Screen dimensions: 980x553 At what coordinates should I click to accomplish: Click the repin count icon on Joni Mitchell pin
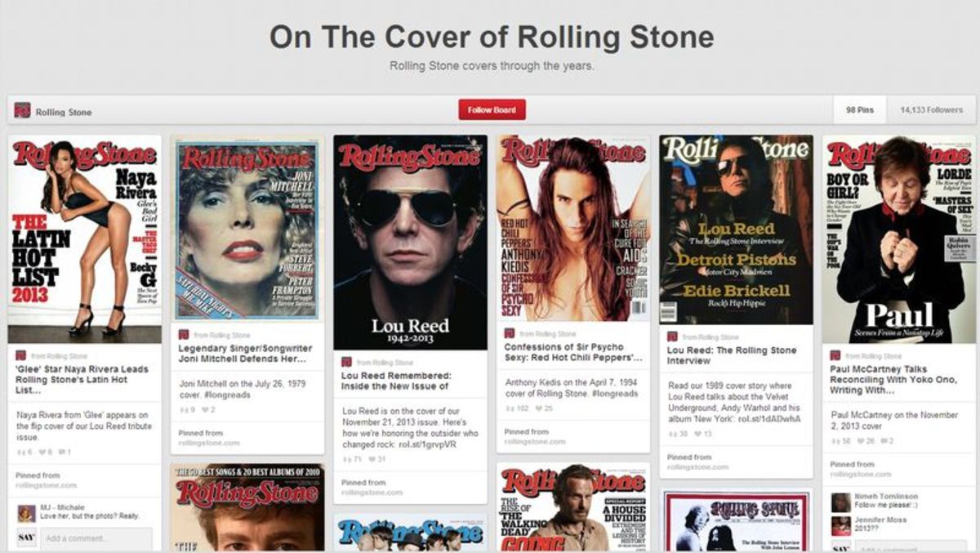coord(183,410)
